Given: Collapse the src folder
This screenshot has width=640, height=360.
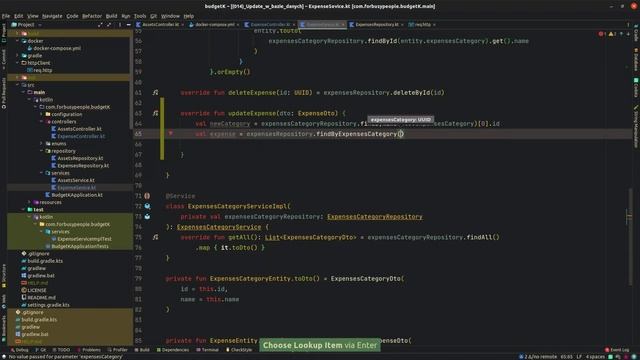Looking at the screenshot, I should [17, 85].
